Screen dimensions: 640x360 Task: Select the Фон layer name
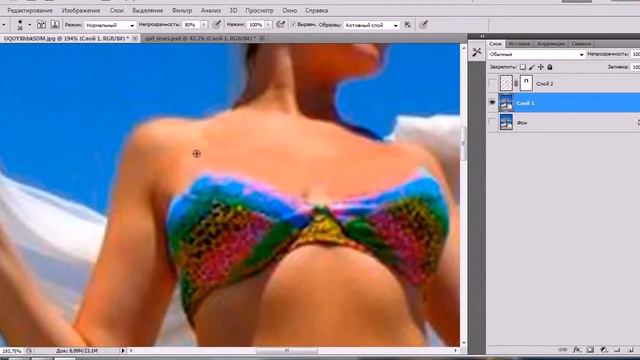pyautogui.click(x=522, y=122)
